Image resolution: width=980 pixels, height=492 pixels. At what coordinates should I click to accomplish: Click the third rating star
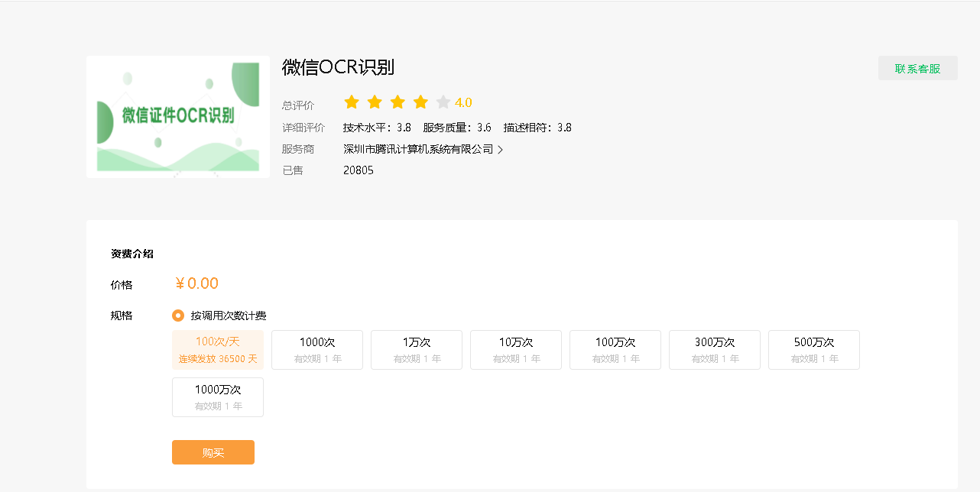point(398,102)
